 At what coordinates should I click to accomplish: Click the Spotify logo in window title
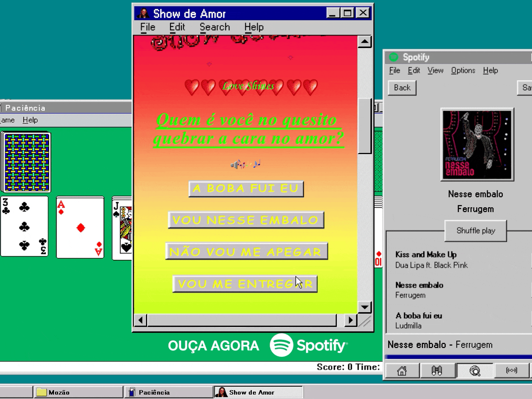coord(394,57)
